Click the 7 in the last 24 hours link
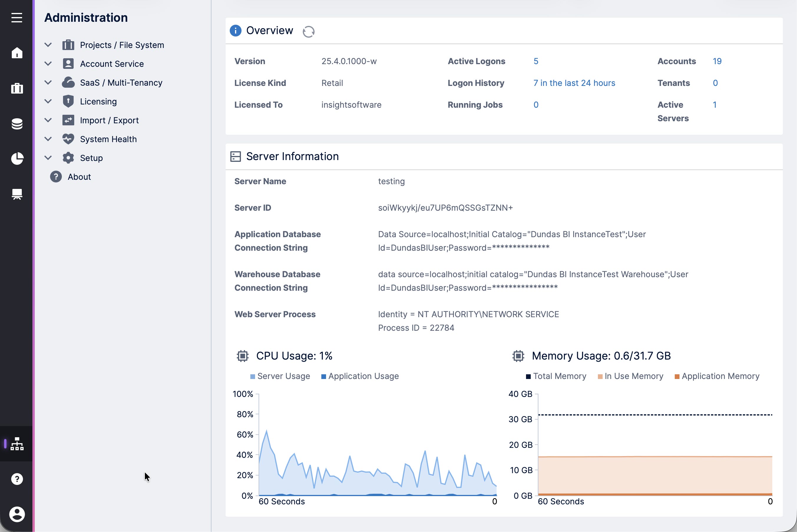The width and height of the screenshot is (797, 532). 574,83
